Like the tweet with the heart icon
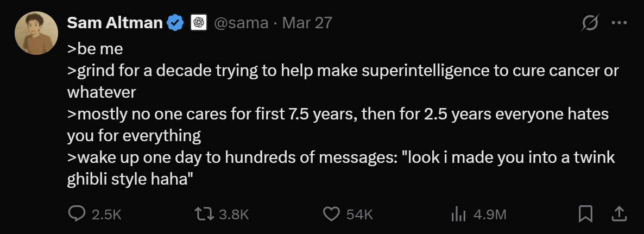Viewport: 644px width, 234px height. pyautogui.click(x=331, y=214)
